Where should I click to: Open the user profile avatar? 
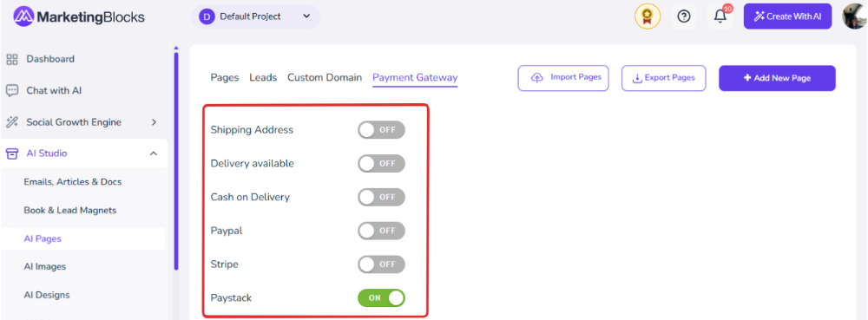(x=854, y=16)
